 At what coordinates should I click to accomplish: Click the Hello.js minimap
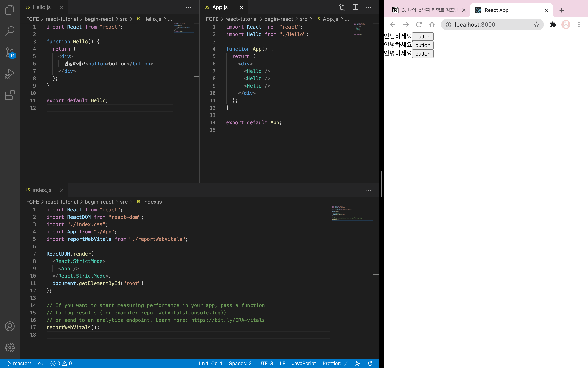[x=184, y=28]
